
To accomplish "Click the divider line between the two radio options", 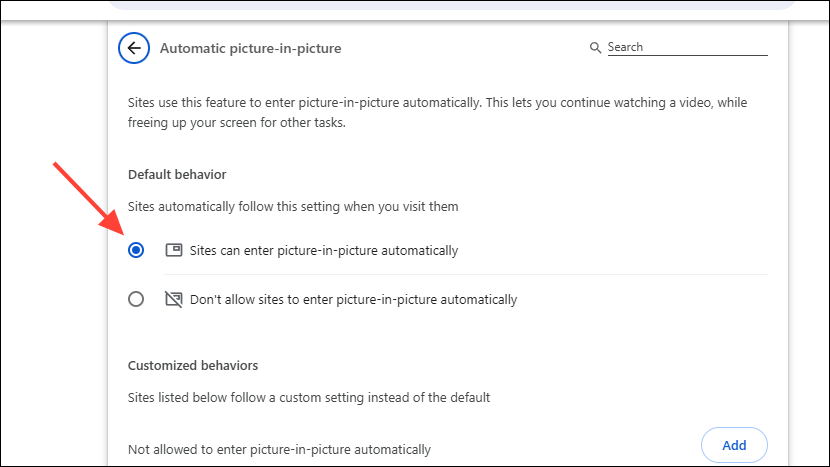I will (464, 275).
